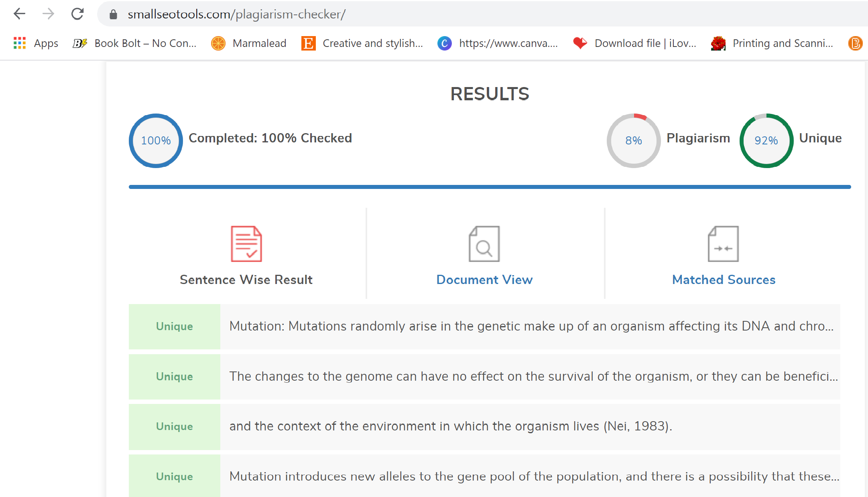
Task: Toggle the Unique badge on second sentence
Action: pos(174,377)
